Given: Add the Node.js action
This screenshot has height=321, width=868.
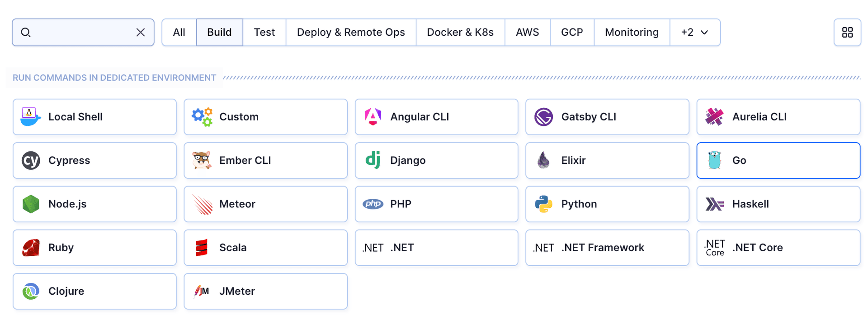Looking at the screenshot, I should 94,204.
